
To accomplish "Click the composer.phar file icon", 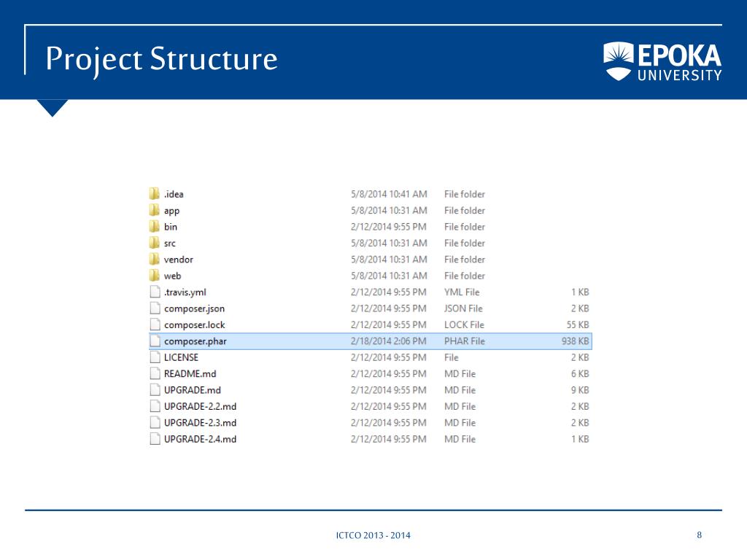I will pyautogui.click(x=155, y=341).
